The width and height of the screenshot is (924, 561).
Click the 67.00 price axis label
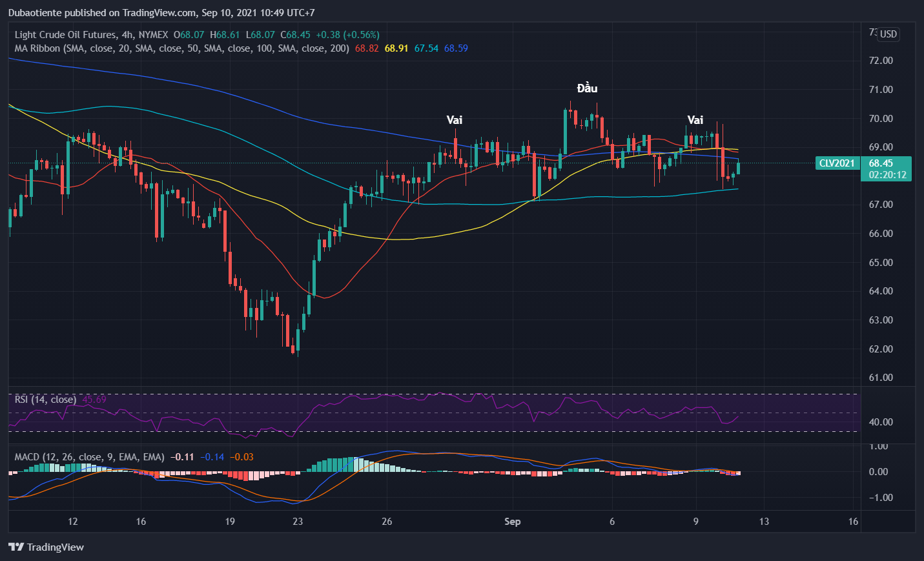click(x=881, y=205)
